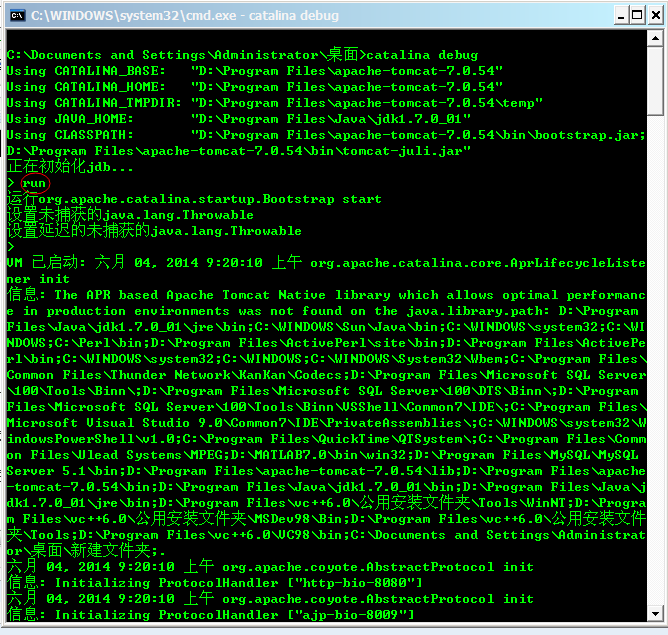Screen dimensions: 668x635
Task: Click the scrollbar up arrow
Action: pos(655,38)
